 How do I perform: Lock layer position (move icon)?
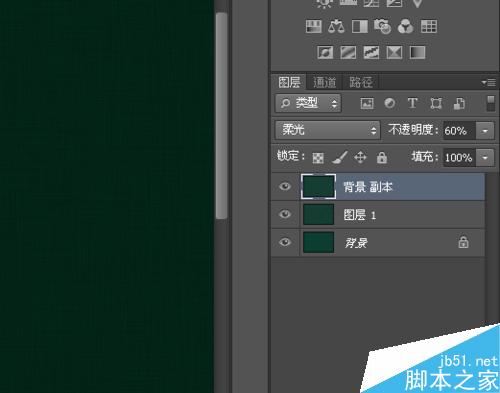pos(360,157)
